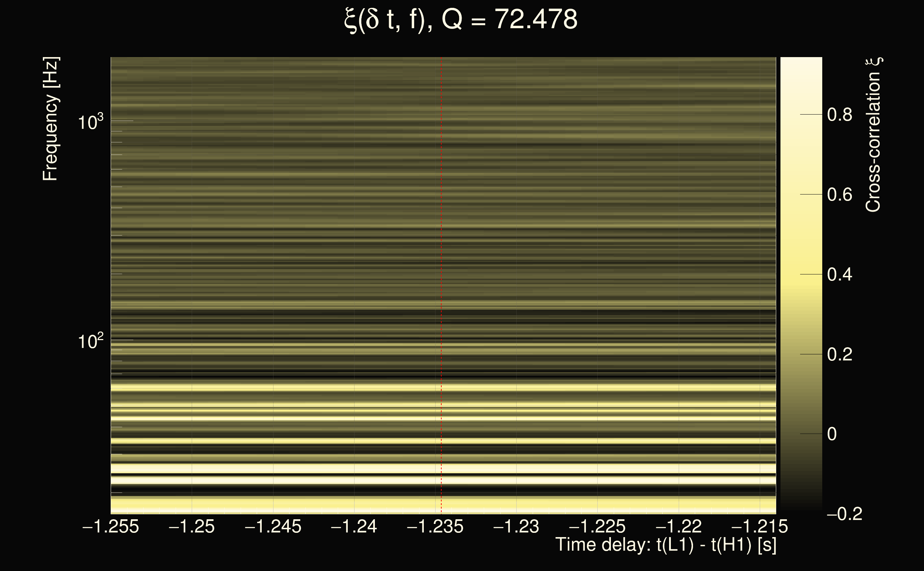Click the 'Time delay: t(L1) - t(H1) [s]' label
This screenshot has height=571, width=924.
(x=666, y=545)
